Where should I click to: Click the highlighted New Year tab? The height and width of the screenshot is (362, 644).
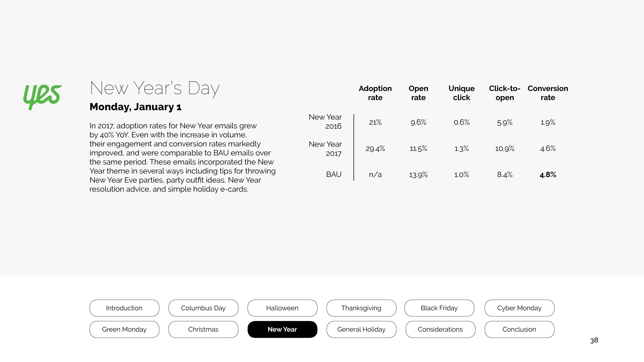pyautogui.click(x=282, y=329)
